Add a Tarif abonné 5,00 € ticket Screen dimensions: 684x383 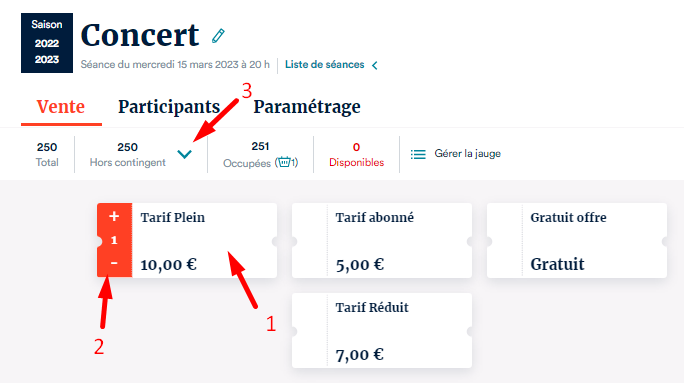(382, 240)
